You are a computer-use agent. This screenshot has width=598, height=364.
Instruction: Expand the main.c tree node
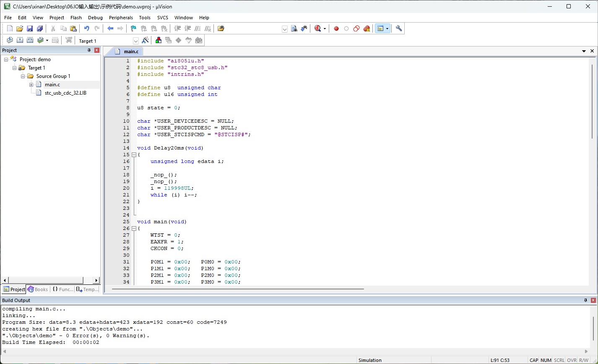coord(31,85)
